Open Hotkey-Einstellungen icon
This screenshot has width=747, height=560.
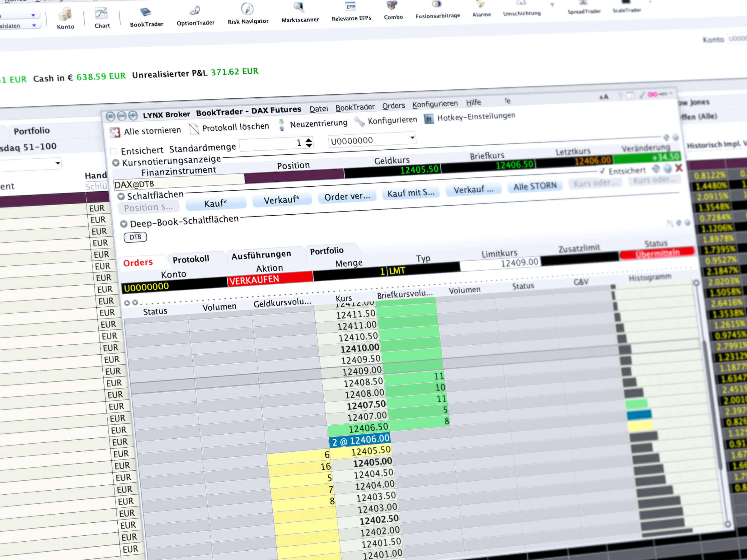pyautogui.click(x=429, y=119)
